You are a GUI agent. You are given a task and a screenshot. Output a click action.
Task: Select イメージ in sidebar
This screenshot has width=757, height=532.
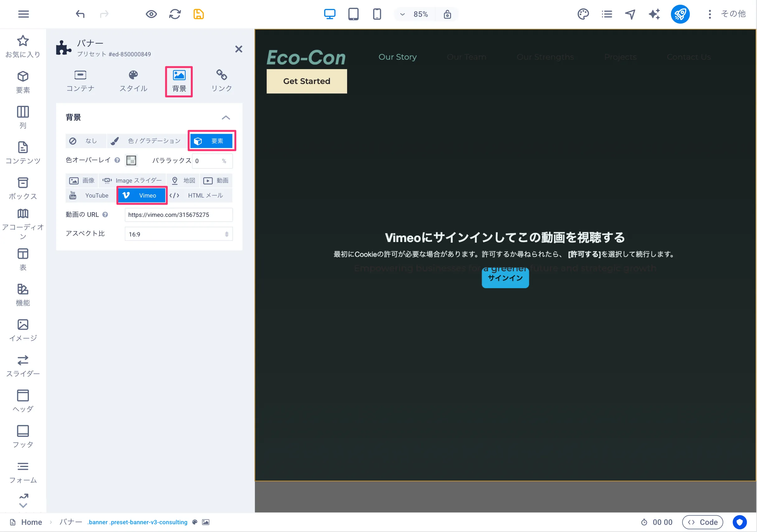click(x=23, y=330)
